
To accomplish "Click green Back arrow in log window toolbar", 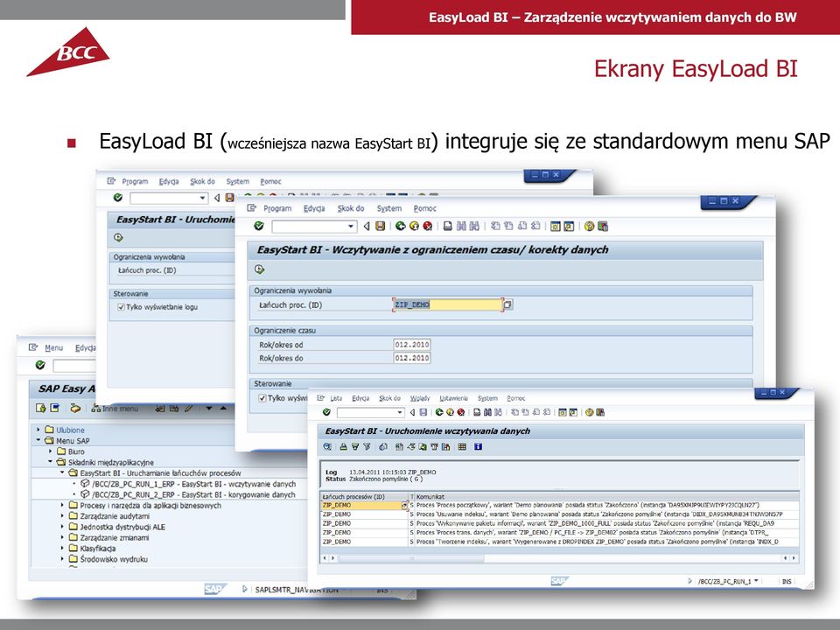I will 439,412.
